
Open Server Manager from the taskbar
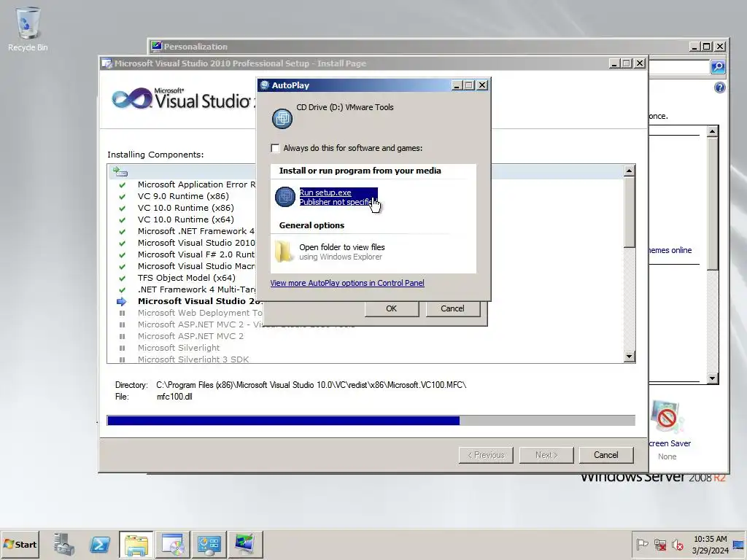tap(64, 544)
